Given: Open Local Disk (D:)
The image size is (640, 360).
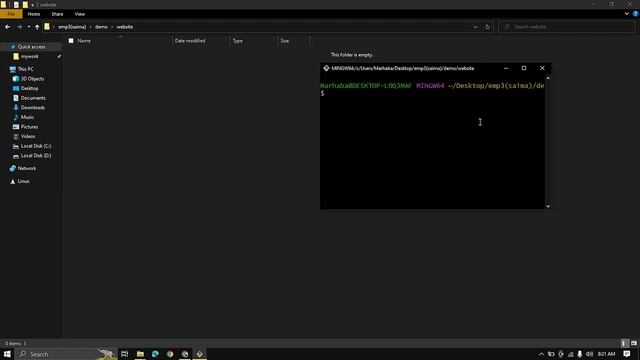Looking at the screenshot, I should pyautogui.click(x=36, y=156).
